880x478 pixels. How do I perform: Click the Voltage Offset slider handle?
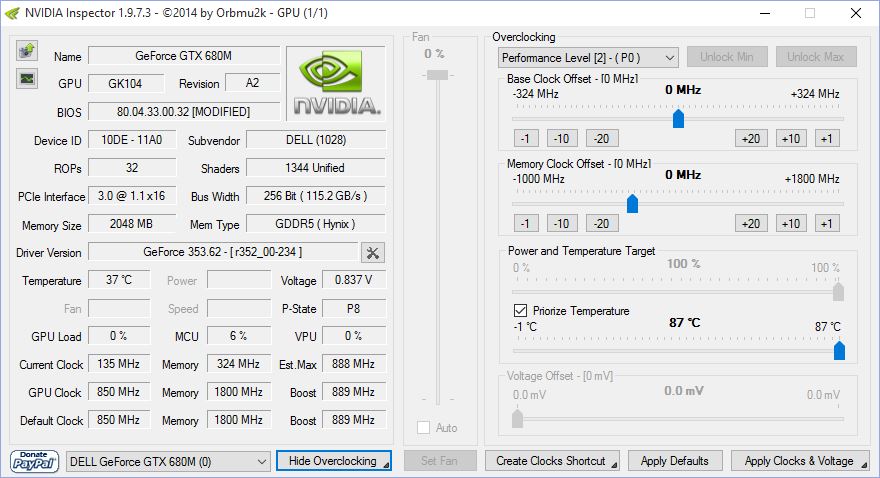click(517, 419)
